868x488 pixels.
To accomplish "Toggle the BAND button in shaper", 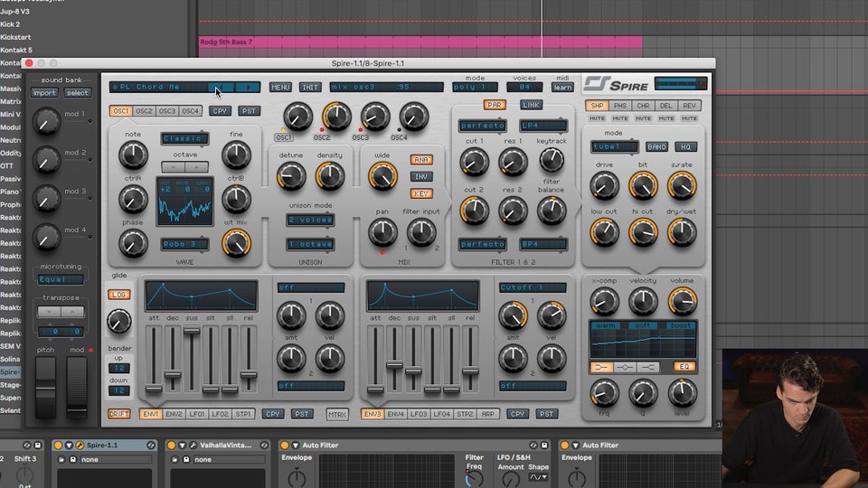I will click(656, 146).
